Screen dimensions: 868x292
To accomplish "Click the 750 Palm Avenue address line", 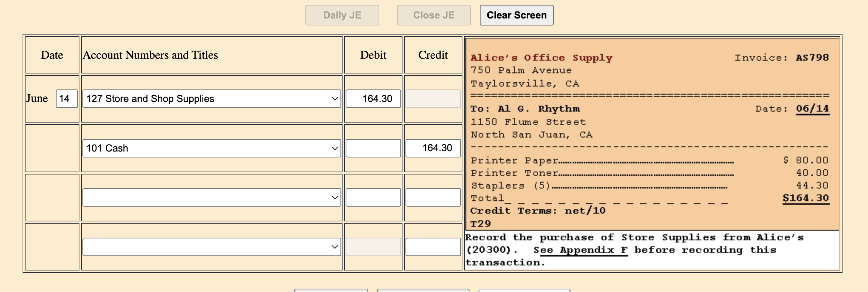I will 521,70.
